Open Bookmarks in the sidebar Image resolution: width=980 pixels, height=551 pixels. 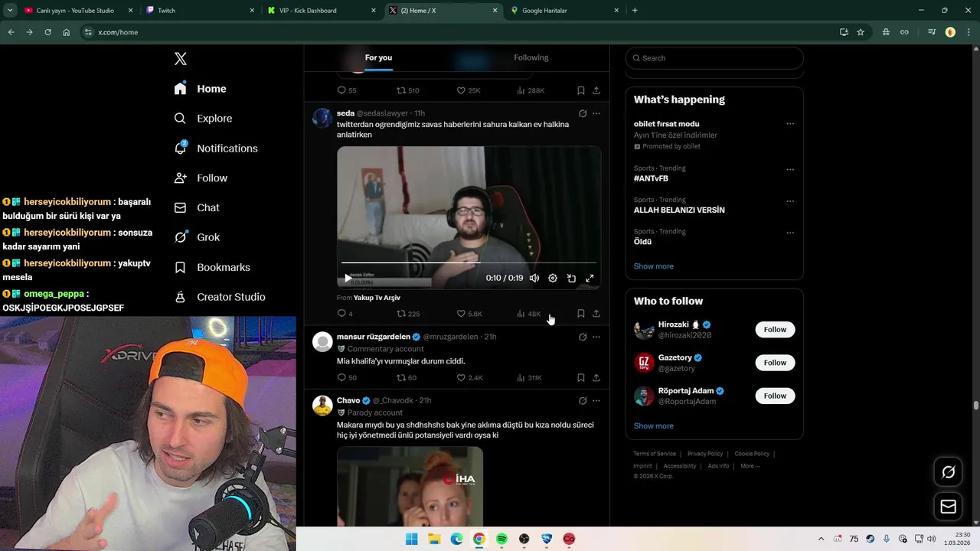pos(212,267)
